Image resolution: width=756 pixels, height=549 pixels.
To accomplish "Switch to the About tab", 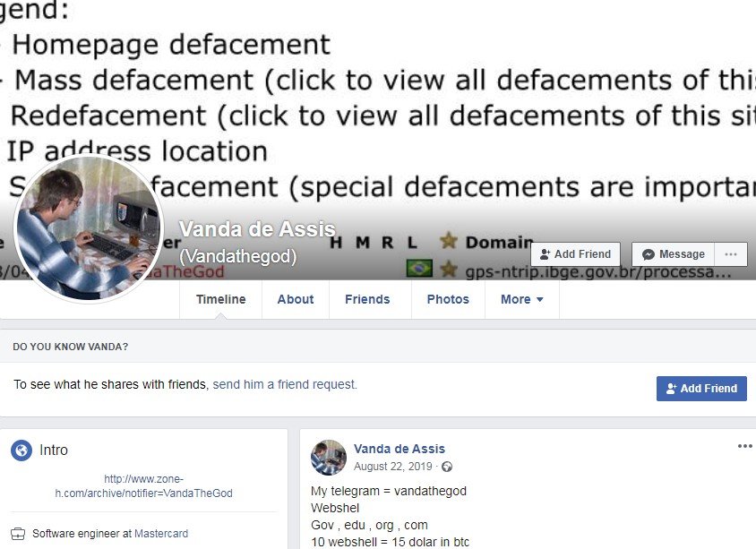I will click(296, 299).
